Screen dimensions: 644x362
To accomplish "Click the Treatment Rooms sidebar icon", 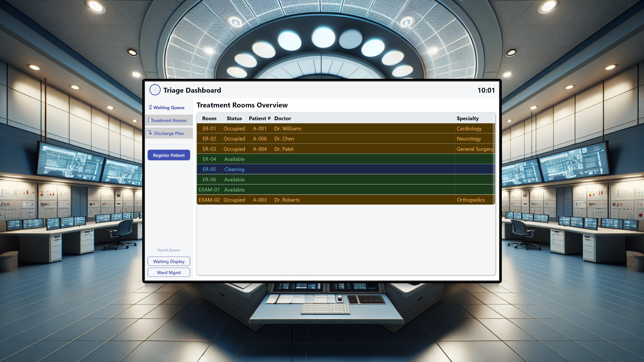I will tap(150, 120).
